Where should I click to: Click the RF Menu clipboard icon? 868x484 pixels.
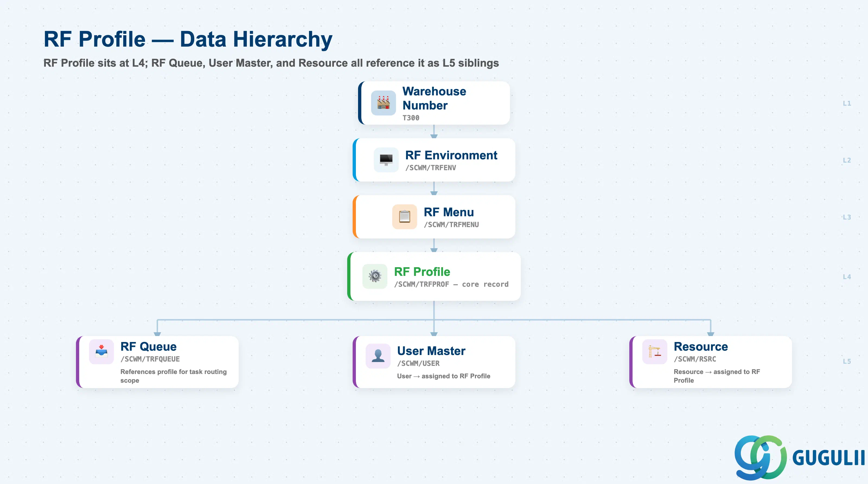(x=405, y=217)
